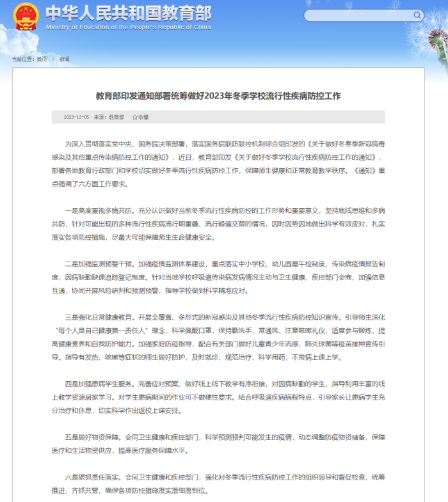Click the national emblem logo
Screen dimensions: 448x502
pos(26,16)
